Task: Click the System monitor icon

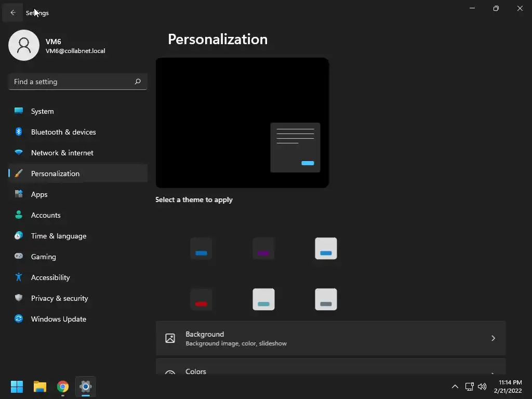Action: 19,111
